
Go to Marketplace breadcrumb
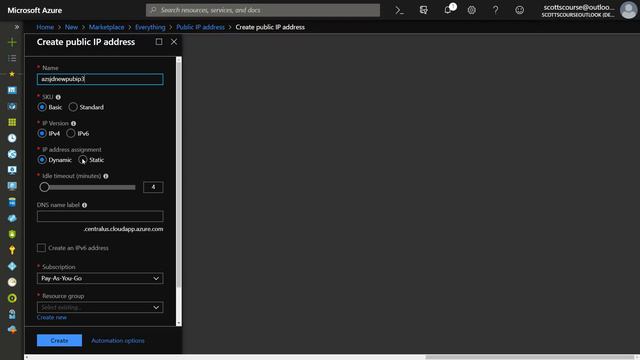click(106, 27)
